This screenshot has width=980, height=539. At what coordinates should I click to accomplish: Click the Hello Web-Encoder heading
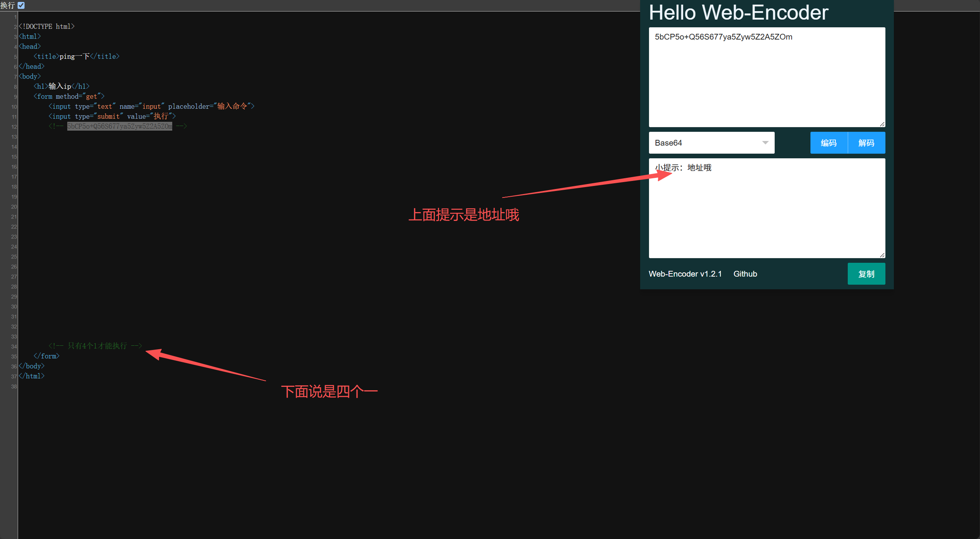tap(738, 12)
